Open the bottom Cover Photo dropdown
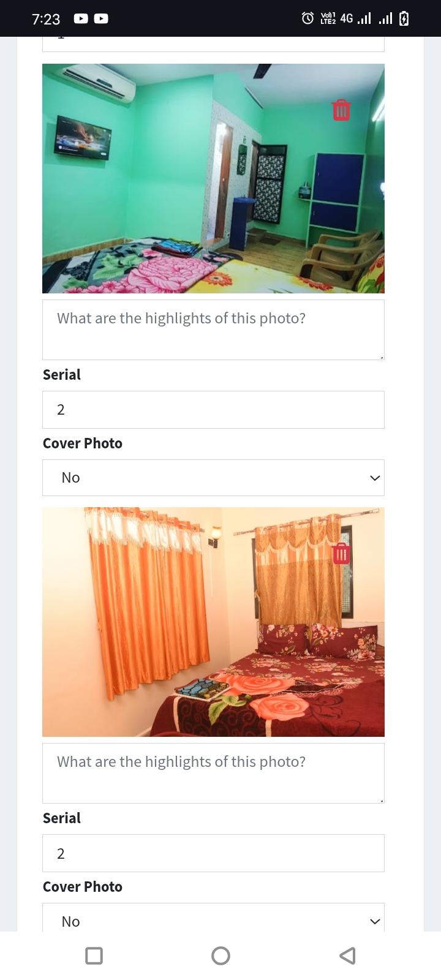This screenshot has height=980, width=441. 213,918
